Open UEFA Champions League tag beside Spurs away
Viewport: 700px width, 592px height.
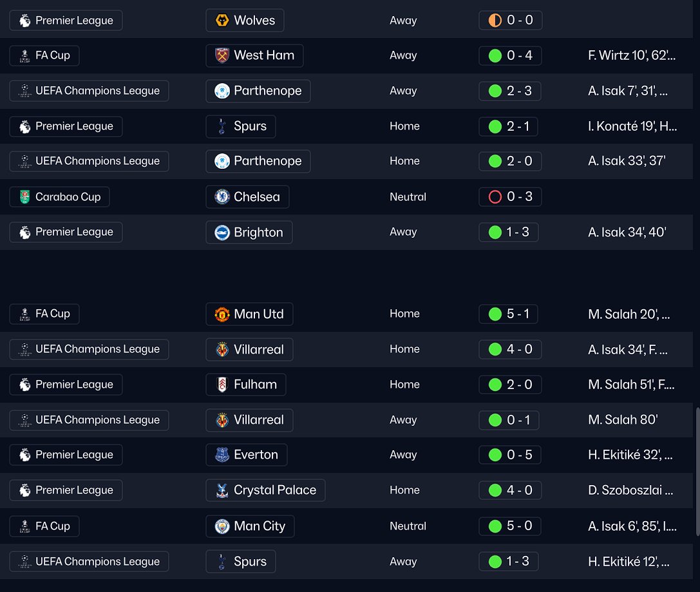pos(90,562)
